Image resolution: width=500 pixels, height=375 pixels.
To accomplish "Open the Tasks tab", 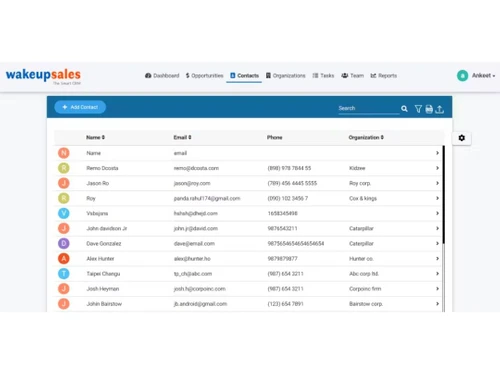I will click(x=323, y=76).
